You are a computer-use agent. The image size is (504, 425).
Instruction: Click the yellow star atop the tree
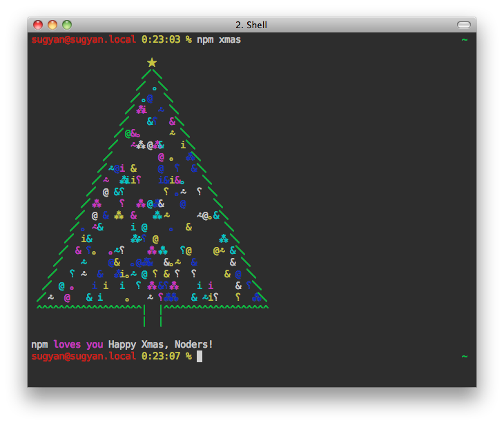point(152,63)
